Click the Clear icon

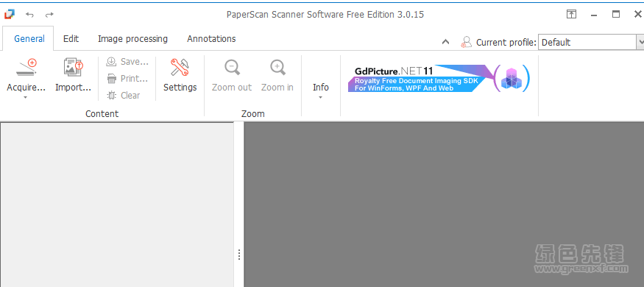tap(111, 95)
